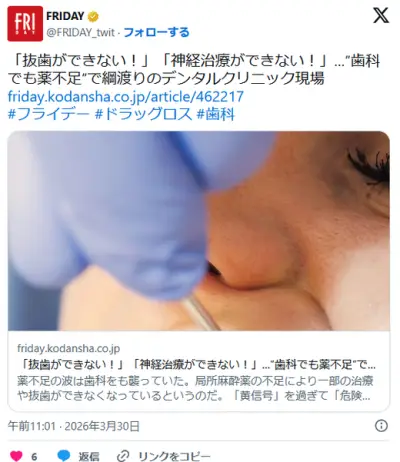This screenshot has height=462, width=400.
Task: Click the 返信 reply label
Action: coord(89,456)
